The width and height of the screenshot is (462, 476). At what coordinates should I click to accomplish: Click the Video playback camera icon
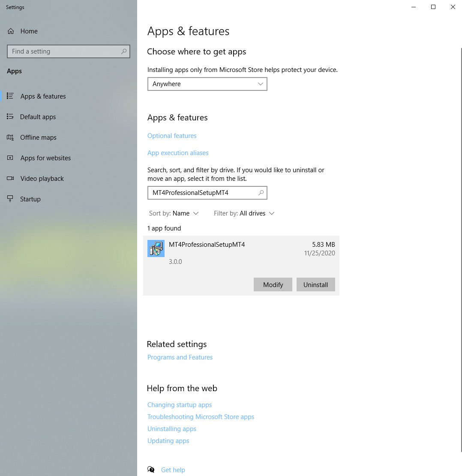(10, 179)
